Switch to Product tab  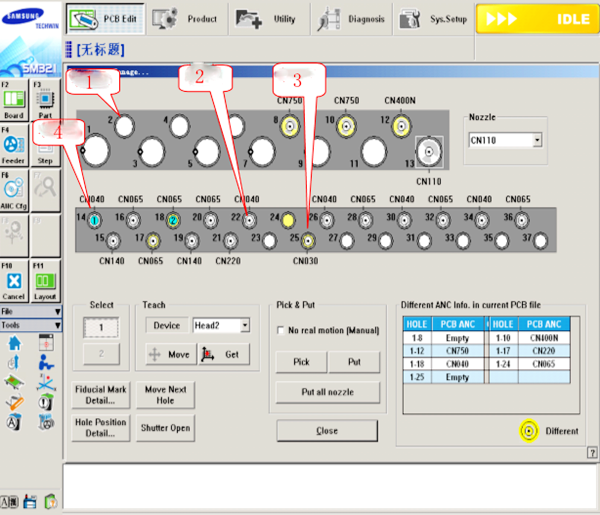(188, 19)
